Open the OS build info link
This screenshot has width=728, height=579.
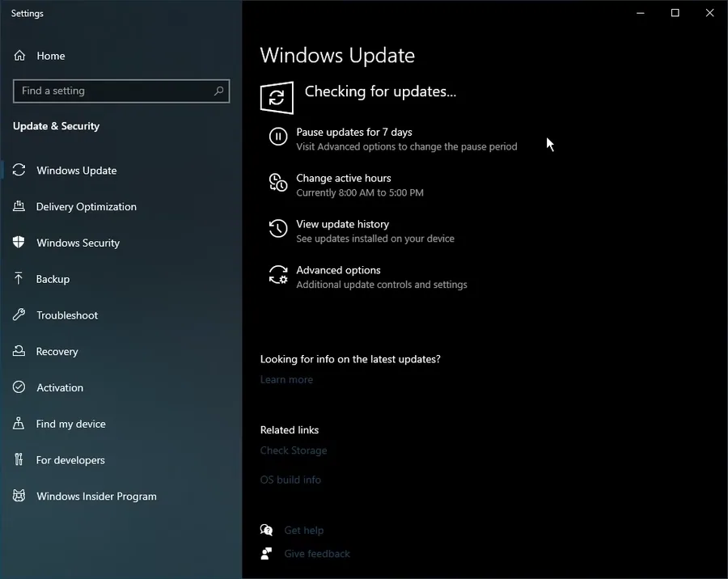click(290, 480)
